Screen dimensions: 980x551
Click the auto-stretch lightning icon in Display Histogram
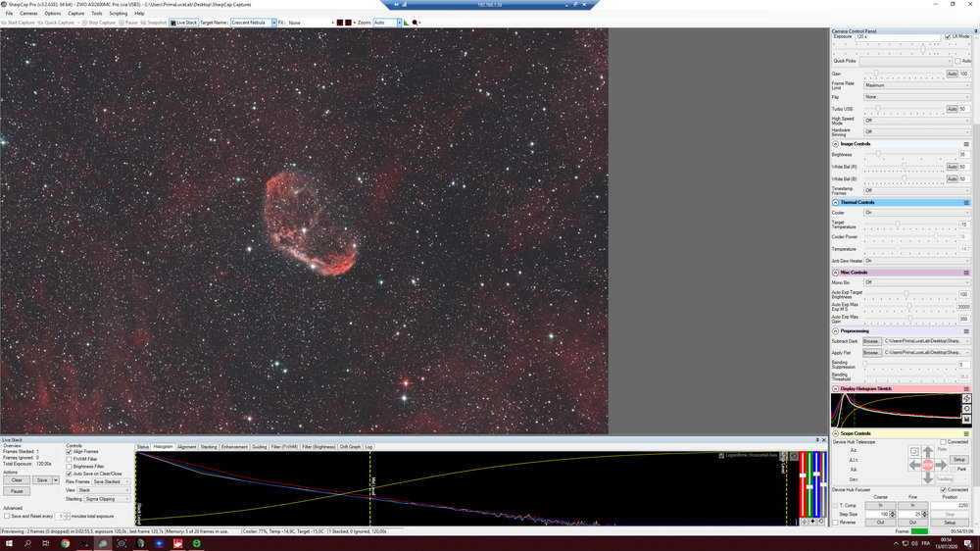[966, 398]
